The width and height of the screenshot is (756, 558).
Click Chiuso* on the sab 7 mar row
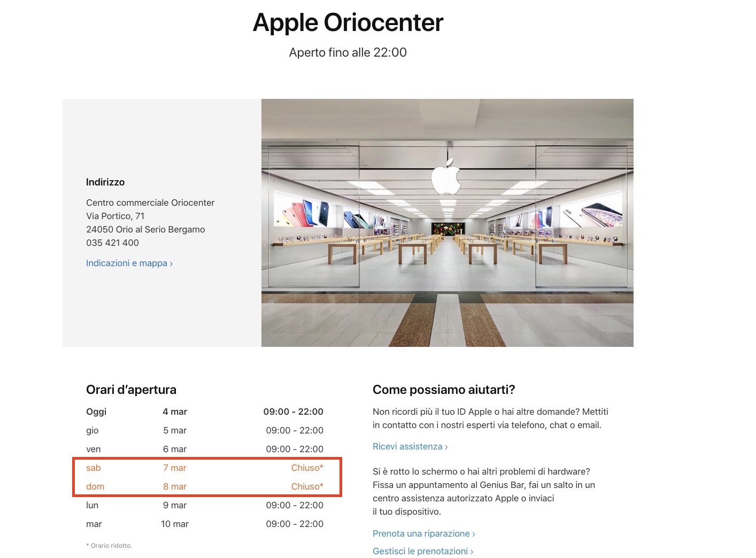(307, 468)
